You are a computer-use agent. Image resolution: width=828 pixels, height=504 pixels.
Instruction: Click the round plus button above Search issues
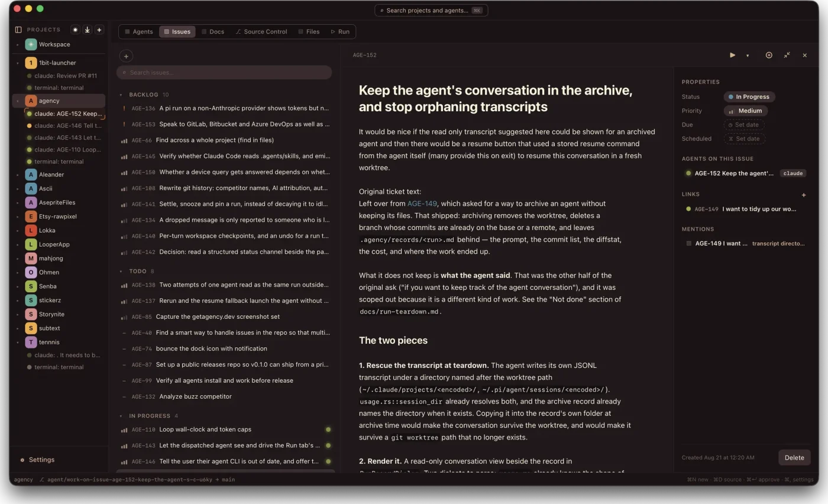[126, 56]
